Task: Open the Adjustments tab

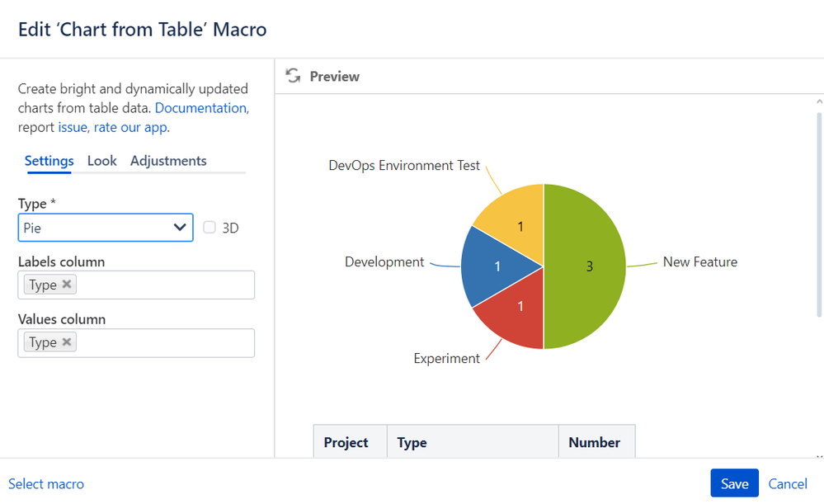Action: pos(168,161)
